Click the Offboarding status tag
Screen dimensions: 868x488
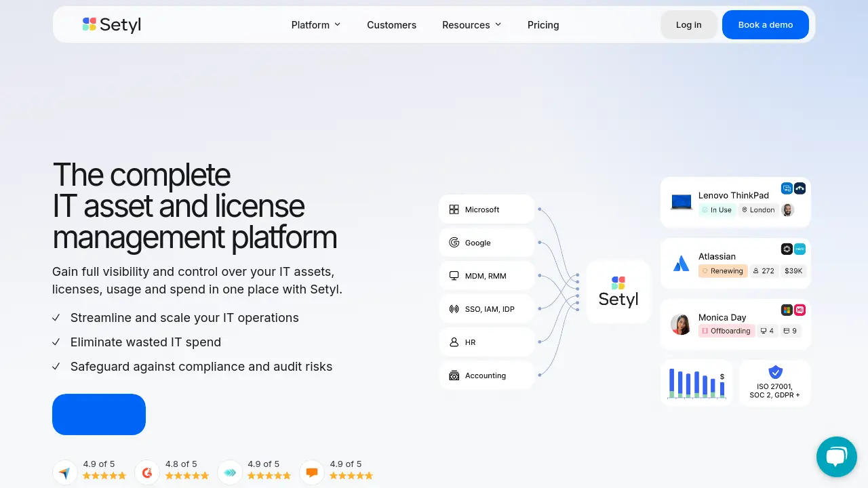[726, 331]
